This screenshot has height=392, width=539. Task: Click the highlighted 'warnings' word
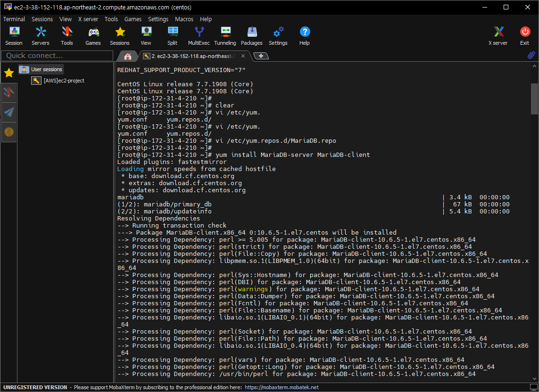pyautogui.click(x=253, y=289)
